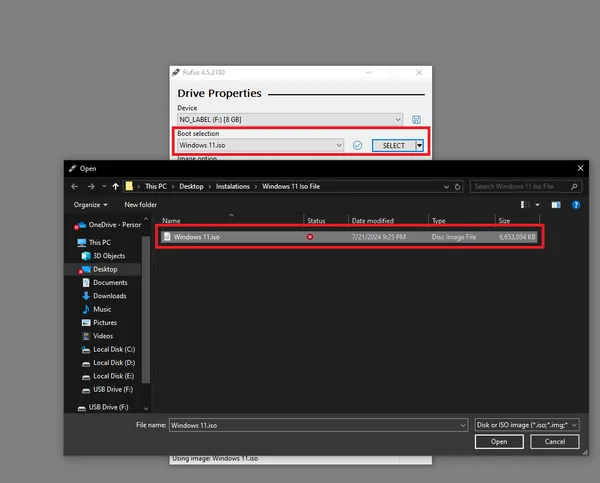This screenshot has height=483, width=600.
Task: Open the Organize menu
Action: pyautogui.click(x=90, y=205)
